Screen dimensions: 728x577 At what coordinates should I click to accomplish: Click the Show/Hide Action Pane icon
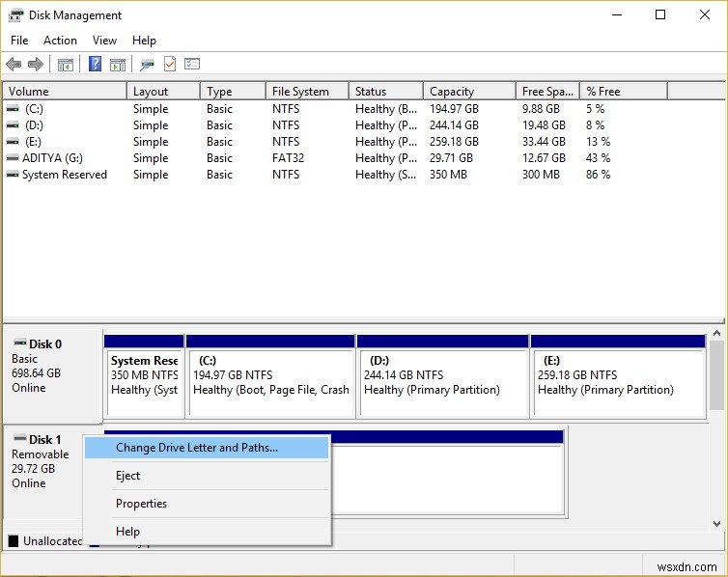tap(118, 65)
